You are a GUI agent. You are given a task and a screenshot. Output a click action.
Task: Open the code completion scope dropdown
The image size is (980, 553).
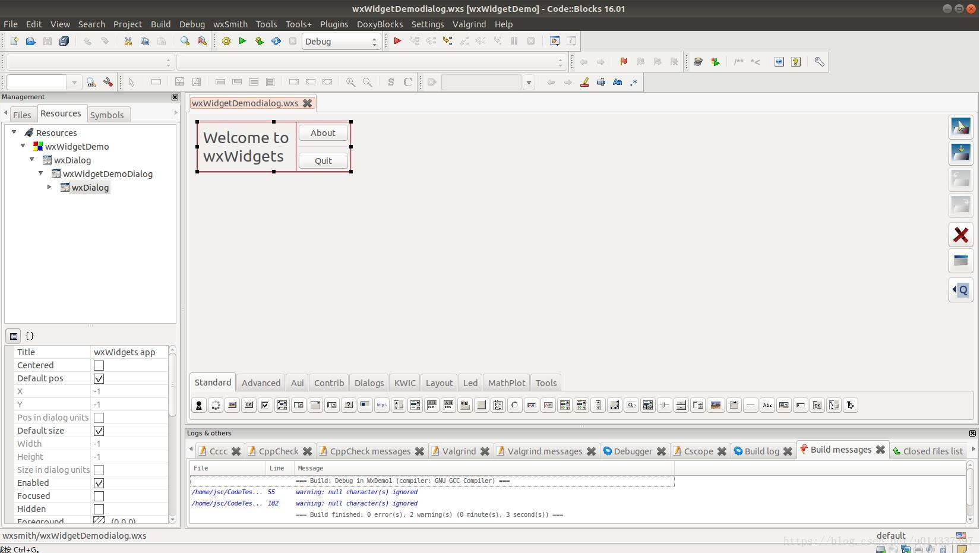pos(90,62)
